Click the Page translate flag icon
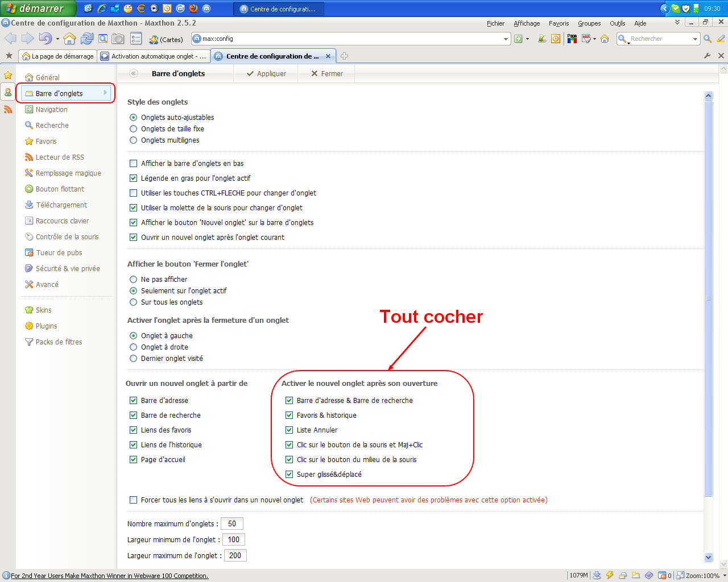Image resolution: width=728 pixels, height=582 pixels. [572, 39]
